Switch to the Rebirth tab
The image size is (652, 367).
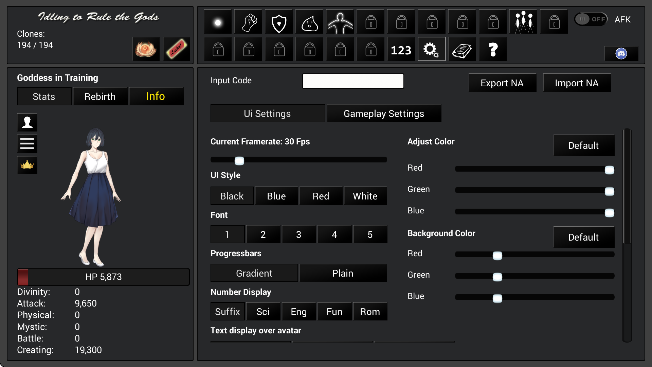click(x=100, y=96)
